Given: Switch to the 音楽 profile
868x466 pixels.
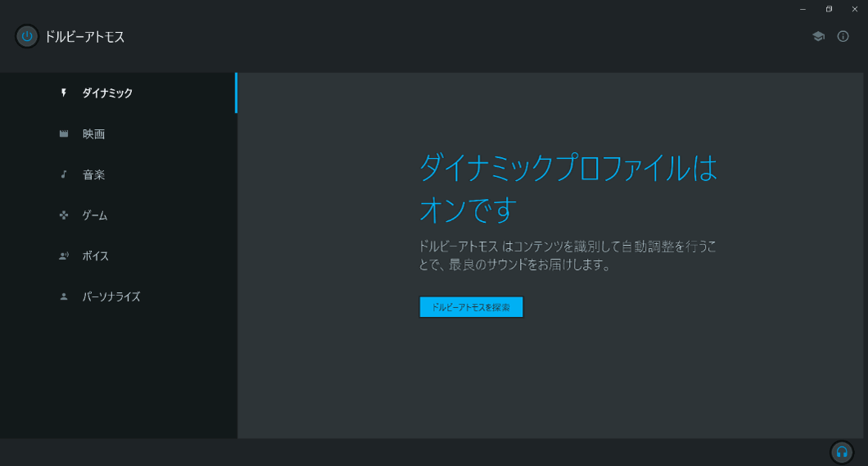Looking at the screenshot, I should point(119,174).
